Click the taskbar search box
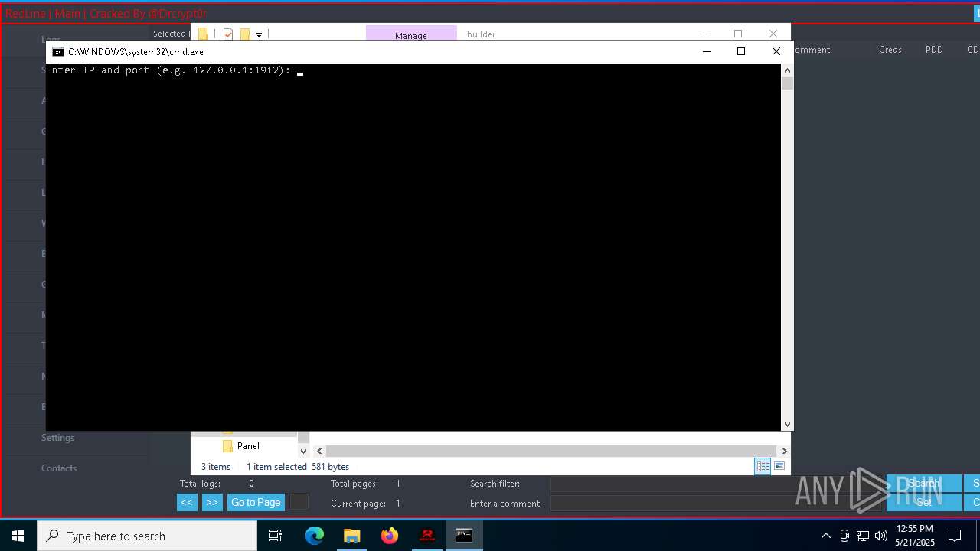 (x=147, y=536)
